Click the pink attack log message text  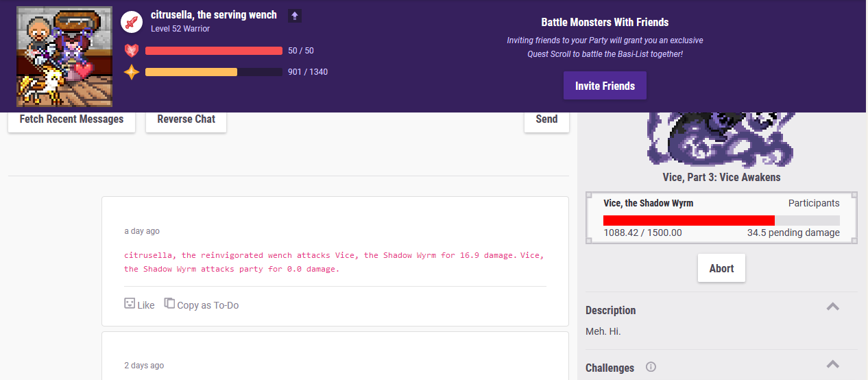coord(335,262)
